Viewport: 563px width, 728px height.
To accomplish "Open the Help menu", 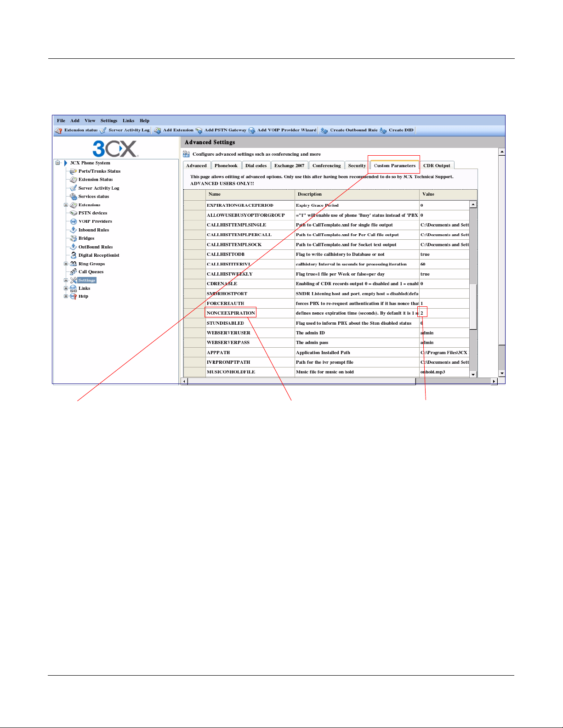I will (144, 121).
